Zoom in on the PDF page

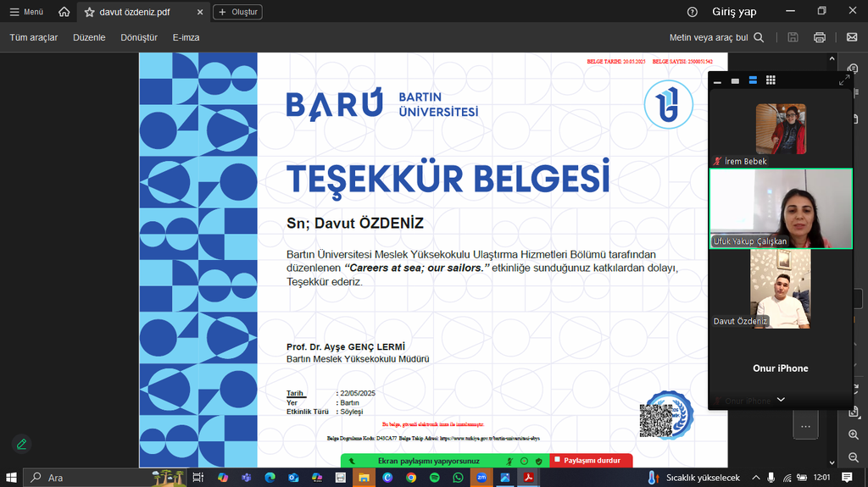[x=854, y=435]
